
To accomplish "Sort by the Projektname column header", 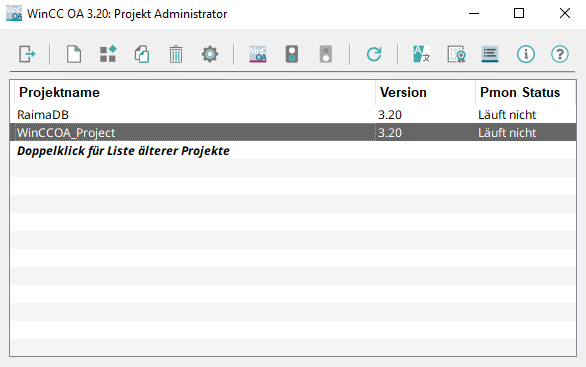I will click(194, 92).
